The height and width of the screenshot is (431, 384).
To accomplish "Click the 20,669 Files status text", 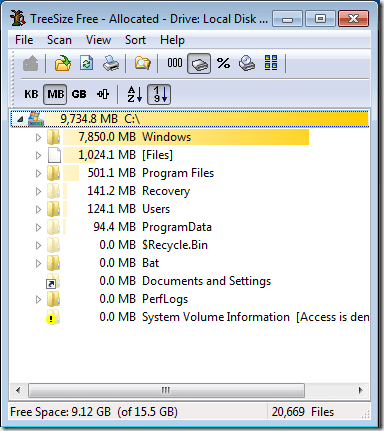I will tap(303, 412).
